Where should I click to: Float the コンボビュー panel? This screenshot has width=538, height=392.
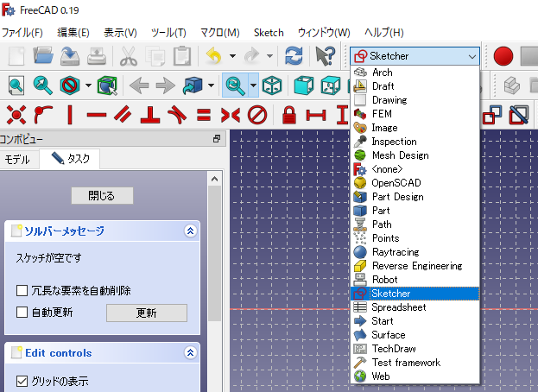click(x=217, y=139)
